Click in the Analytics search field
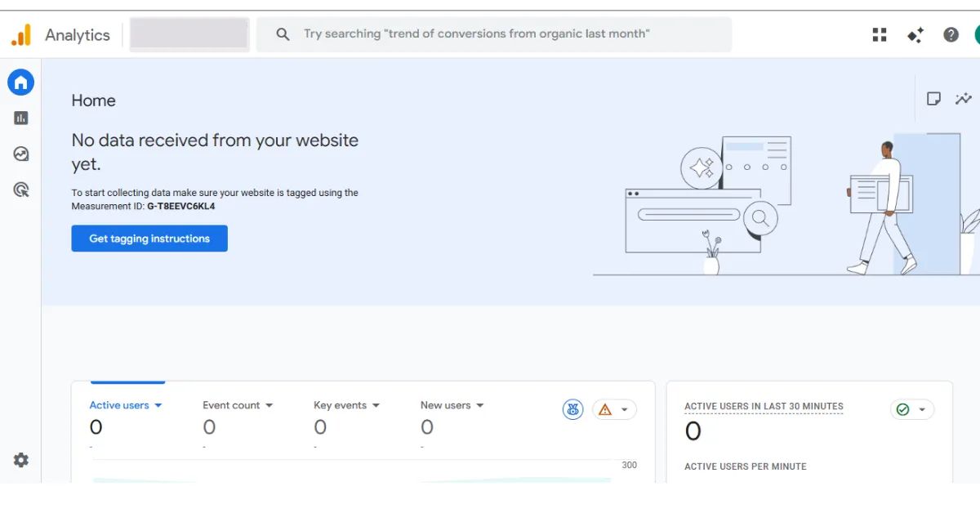Screen dimensions: 980x513 (494, 34)
